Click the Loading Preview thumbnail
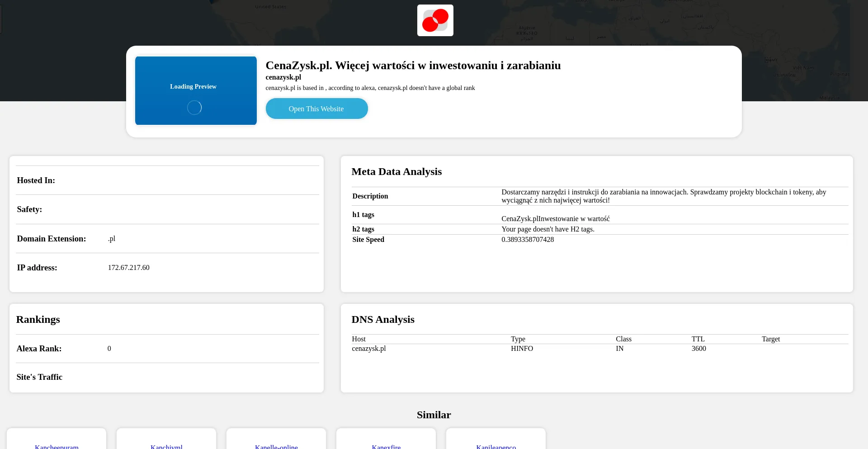 [196, 90]
